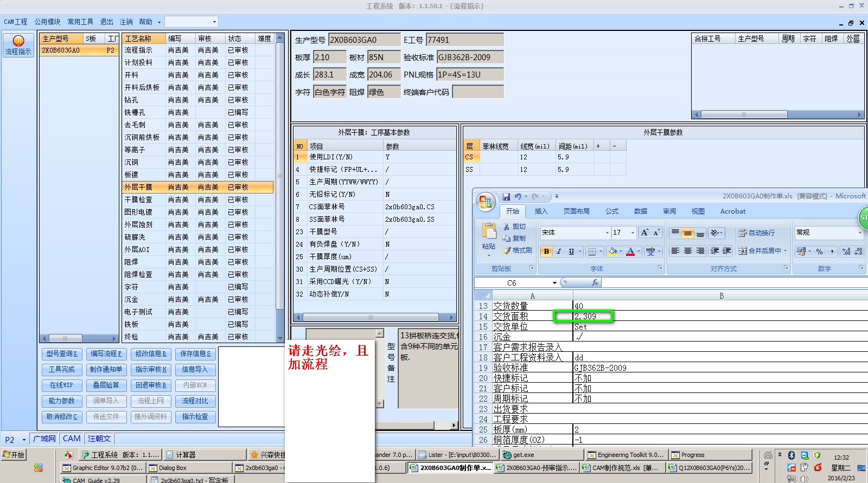This screenshot has width=868, height=483.
Task: Open the 常用工具 menu
Action: (x=80, y=22)
